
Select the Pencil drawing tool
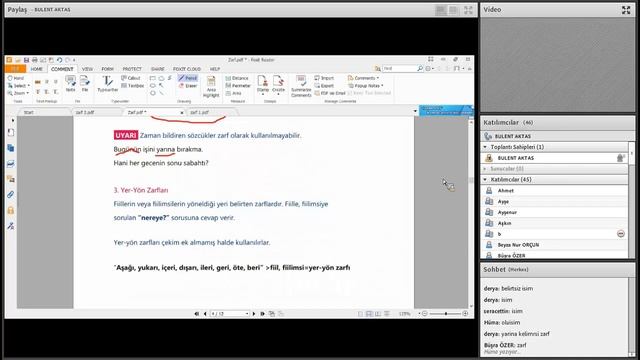click(188, 78)
